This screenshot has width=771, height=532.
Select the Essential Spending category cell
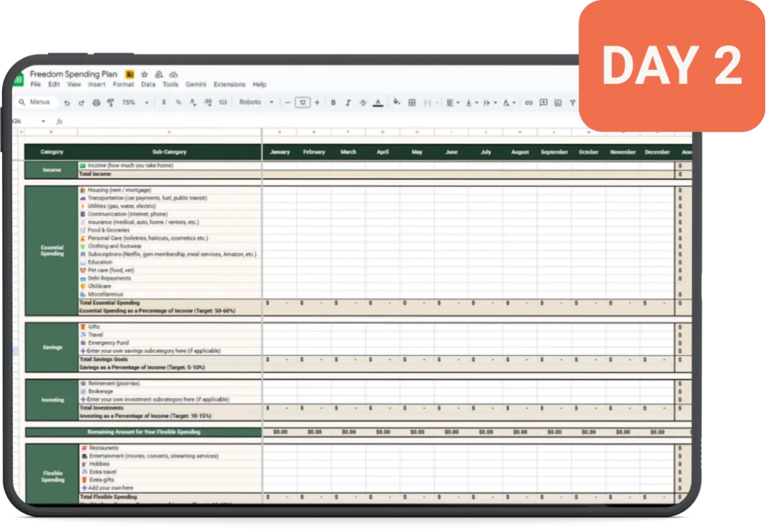click(x=51, y=251)
